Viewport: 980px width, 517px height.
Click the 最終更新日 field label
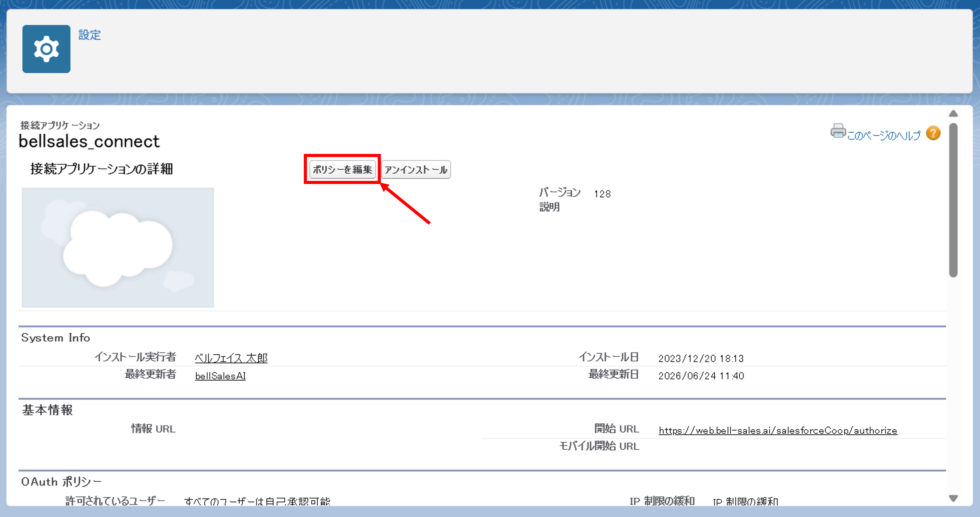pos(614,374)
